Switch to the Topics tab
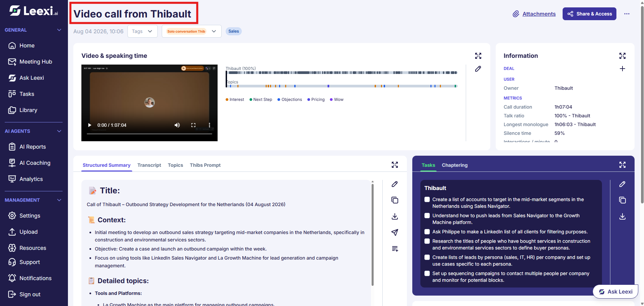 point(175,165)
